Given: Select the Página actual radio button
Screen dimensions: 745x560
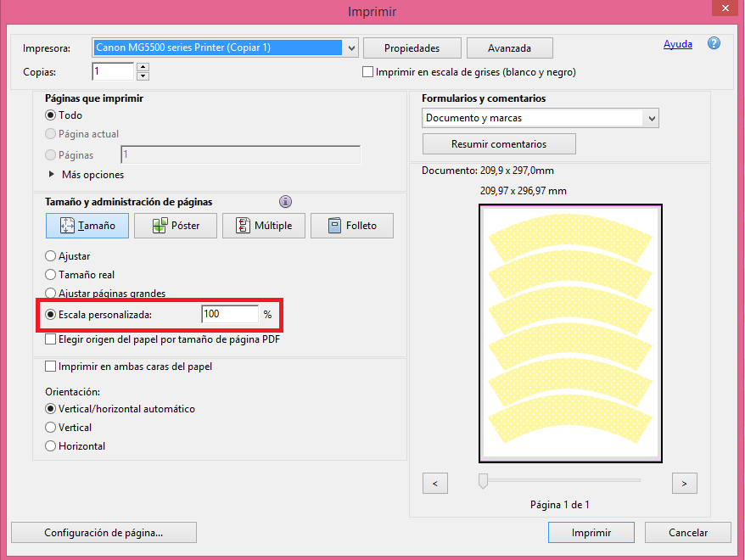Looking at the screenshot, I should [x=50, y=134].
